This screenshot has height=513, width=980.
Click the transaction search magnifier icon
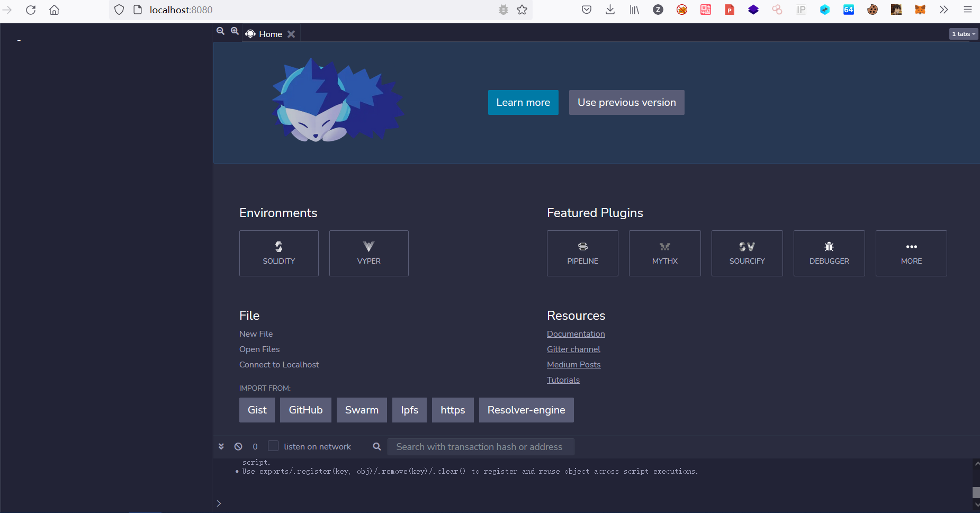coord(377,447)
